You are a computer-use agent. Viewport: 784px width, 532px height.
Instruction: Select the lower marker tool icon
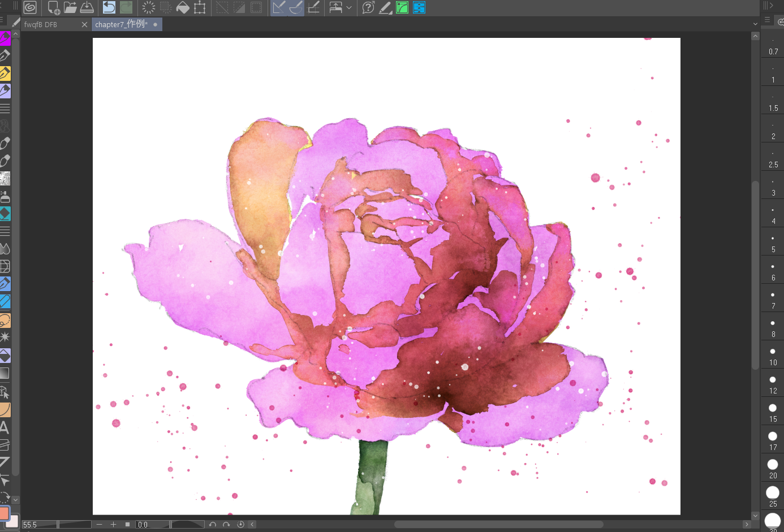[x=5, y=161]
